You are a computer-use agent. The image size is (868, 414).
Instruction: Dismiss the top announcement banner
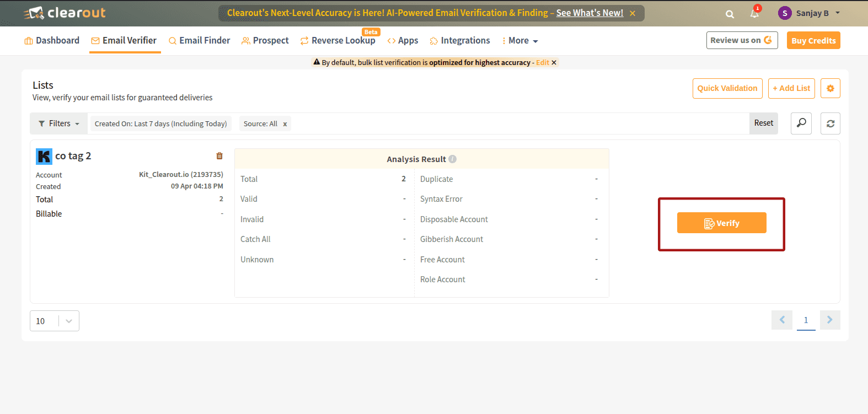click(633, 13)
